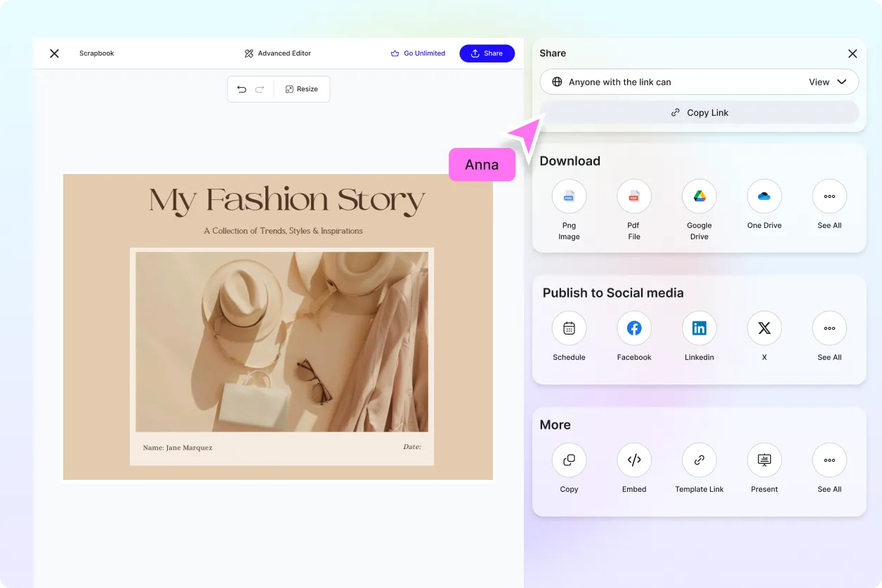Publish the design to Facebook
The width and height of the screenshot is (882, 588).
tap(633, 328)
